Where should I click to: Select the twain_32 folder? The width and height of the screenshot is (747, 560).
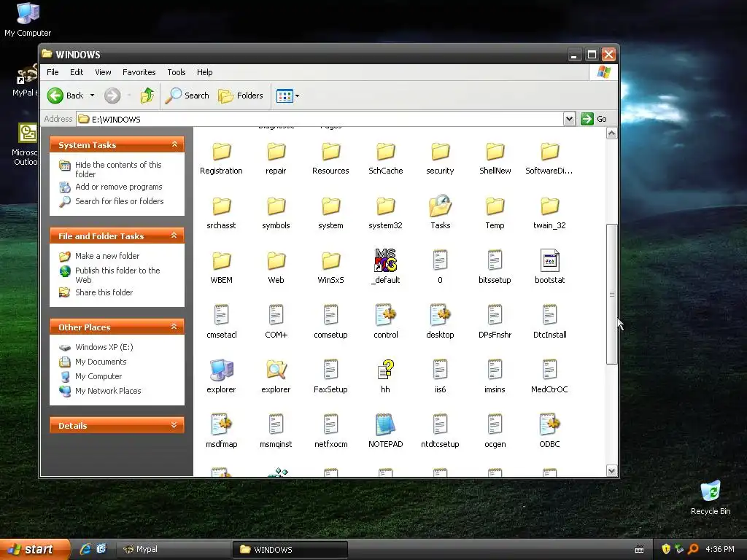point(550,214)
